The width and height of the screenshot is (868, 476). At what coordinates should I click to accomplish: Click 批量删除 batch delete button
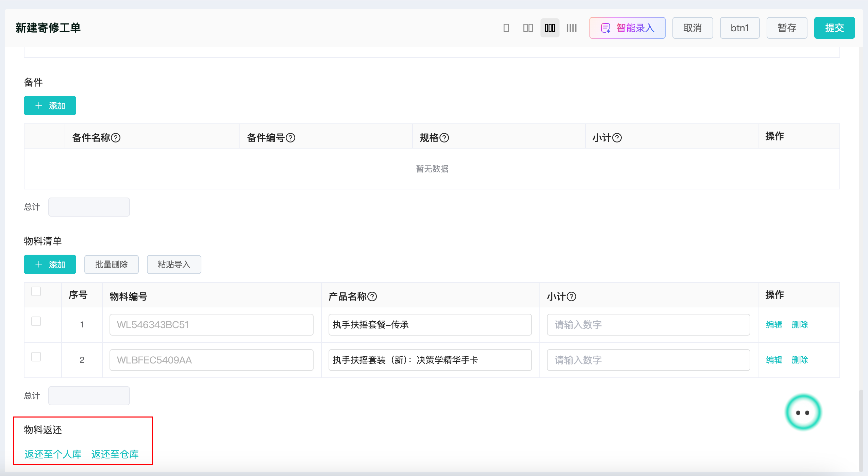coord(112,265)
